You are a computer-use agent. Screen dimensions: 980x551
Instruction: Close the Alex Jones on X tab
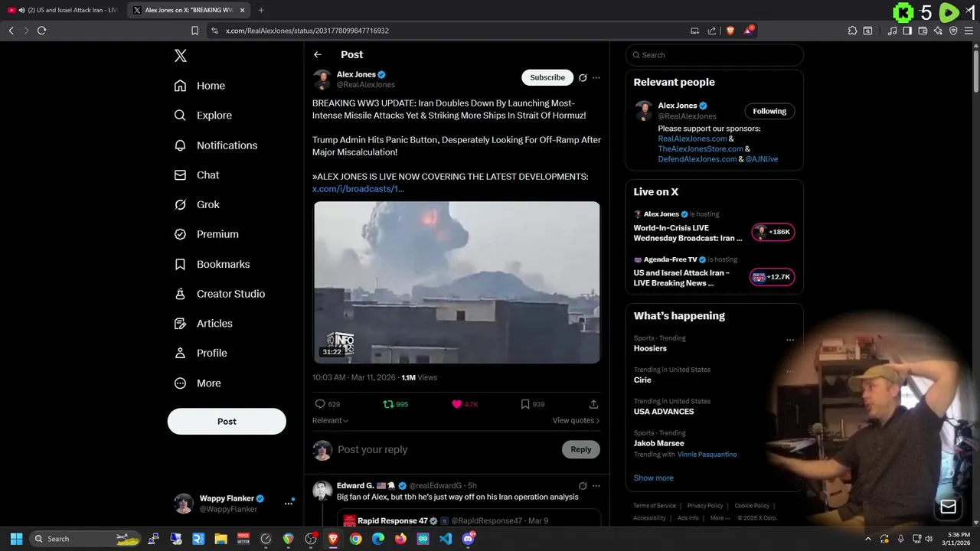tap(243, 10)
